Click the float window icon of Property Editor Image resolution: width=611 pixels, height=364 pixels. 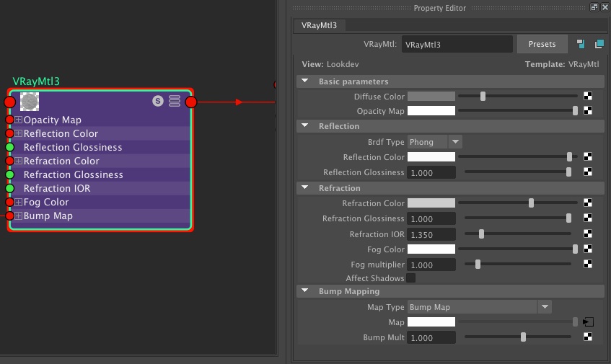pos(594,7)
